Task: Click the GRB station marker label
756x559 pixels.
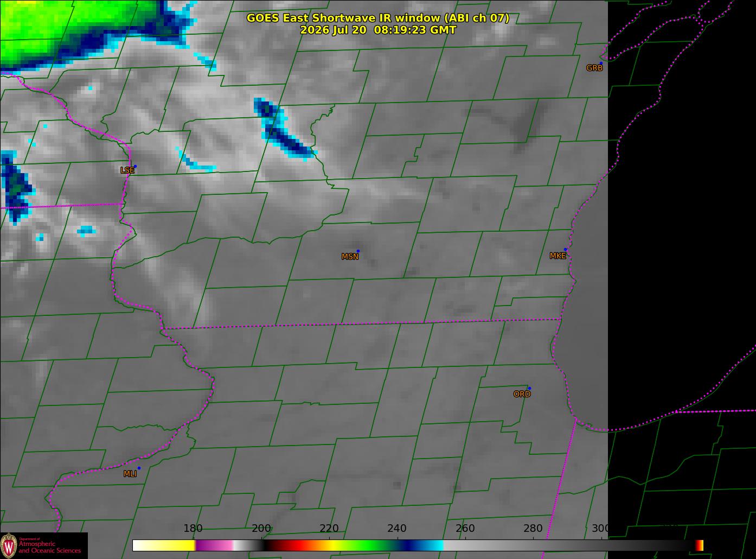Action: [x=594, y=68]
